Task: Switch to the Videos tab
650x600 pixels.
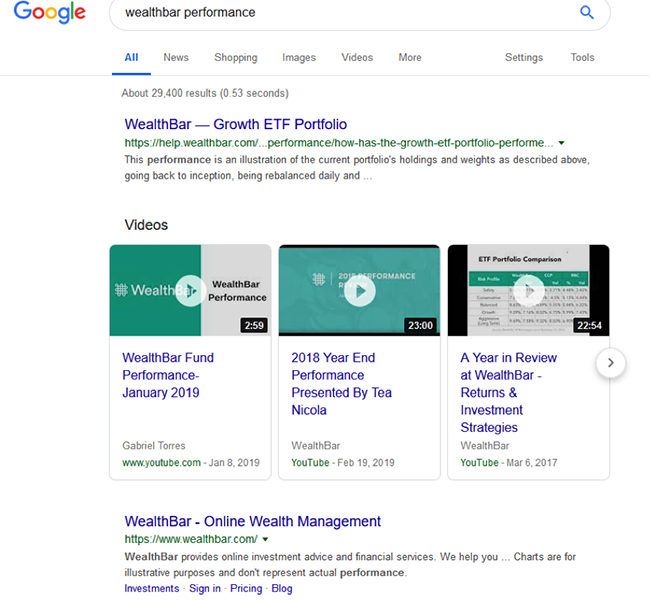Action: (357, 58)
